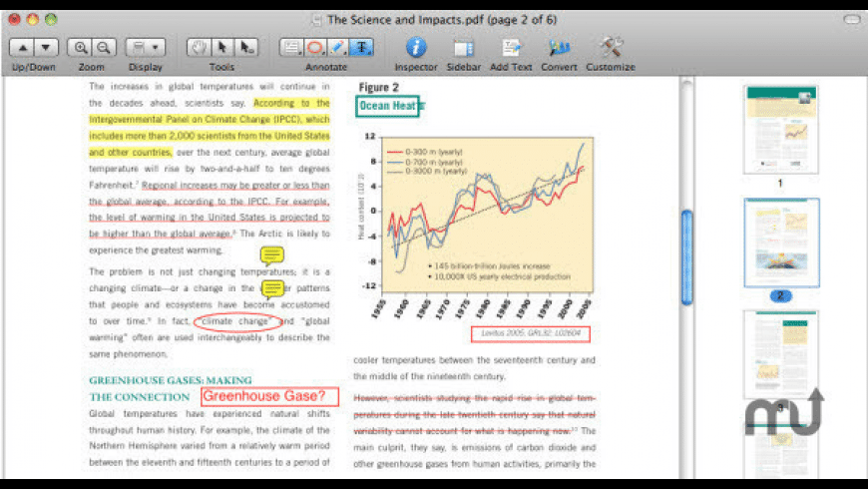Select the arrow Text selection tool
This screenshot has height=489, width=868.
click(222, 48)
